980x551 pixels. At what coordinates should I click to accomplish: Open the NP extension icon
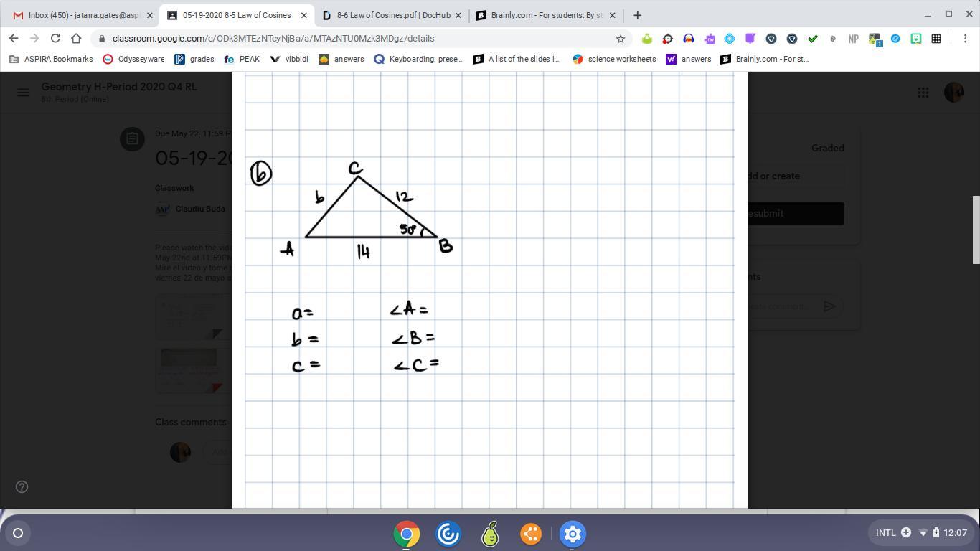coord(854,39)
